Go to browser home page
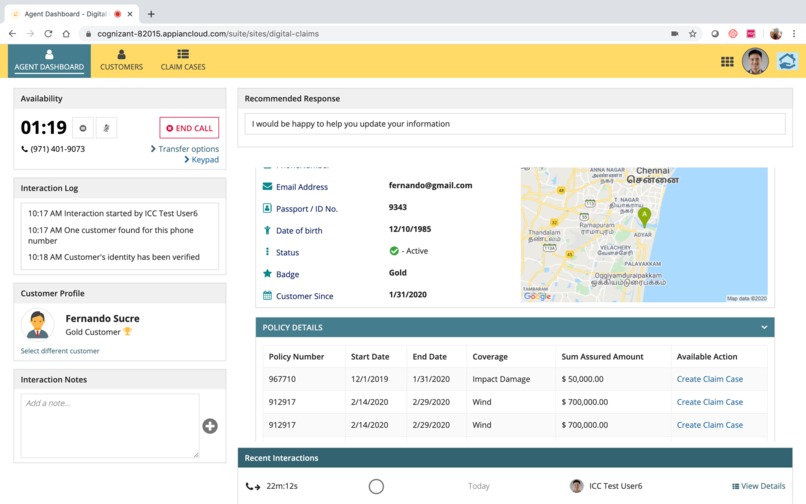 (x=66, y=33)
